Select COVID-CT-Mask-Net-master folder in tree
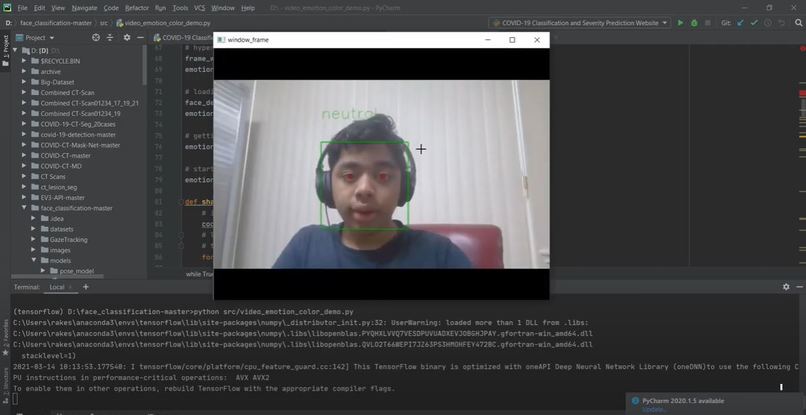806x415 pixels. (x=80, y=145)
